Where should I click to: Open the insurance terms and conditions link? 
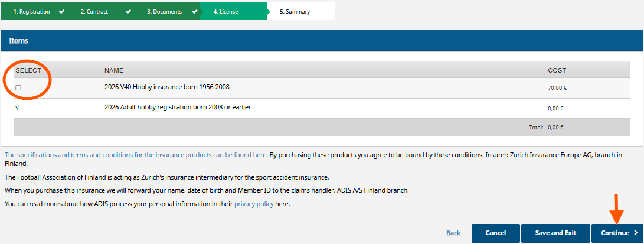pyautogui.click(x=136, y=155)
